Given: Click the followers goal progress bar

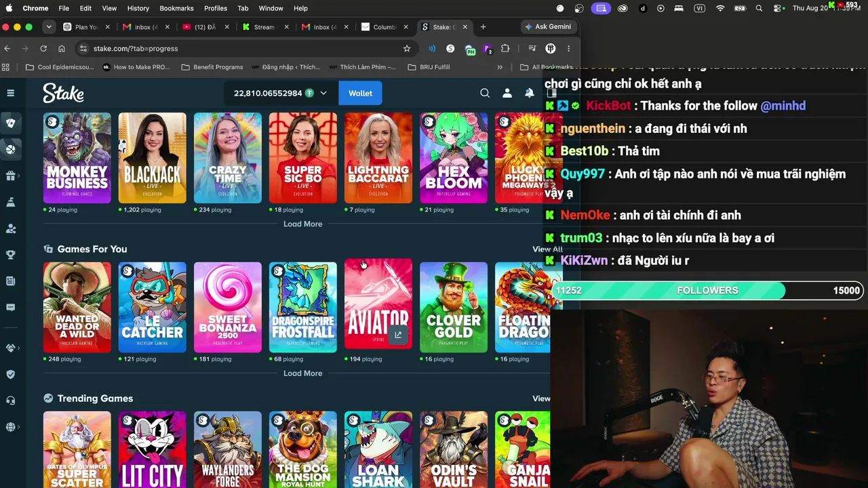Looking at the screenshot, I should (x=708, y=290).
